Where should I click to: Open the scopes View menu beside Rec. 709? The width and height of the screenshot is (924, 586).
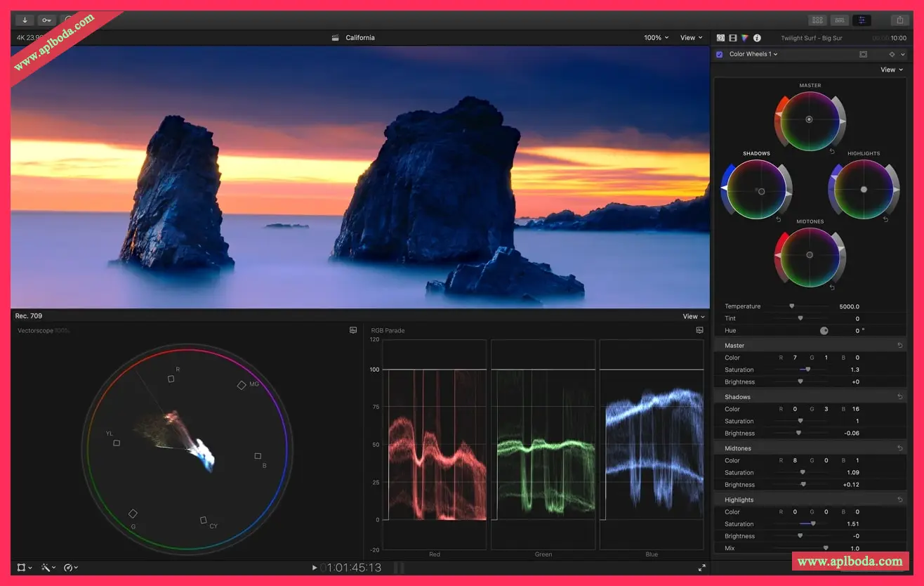(694, 316)
